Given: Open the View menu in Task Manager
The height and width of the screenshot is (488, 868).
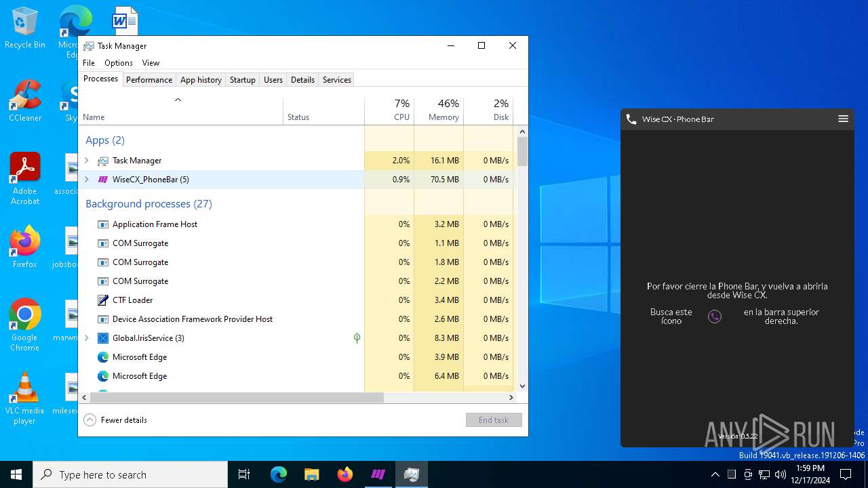Looking at the screenshot, I should point(151,63).
